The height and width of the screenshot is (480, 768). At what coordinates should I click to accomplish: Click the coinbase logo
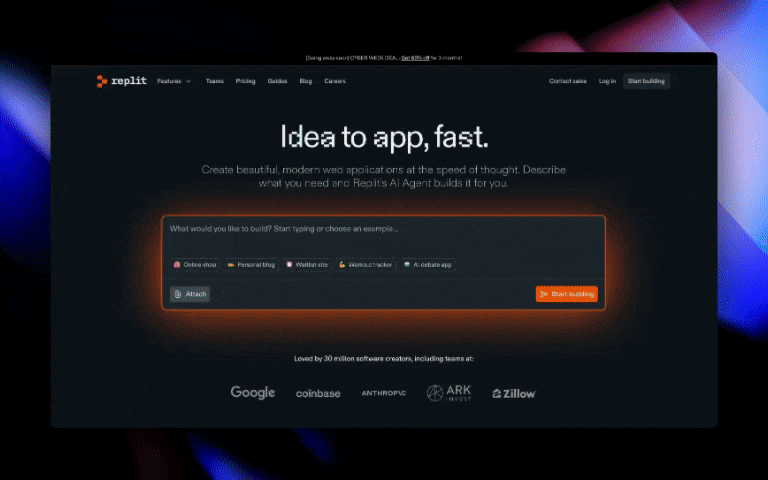pos(318,393)
